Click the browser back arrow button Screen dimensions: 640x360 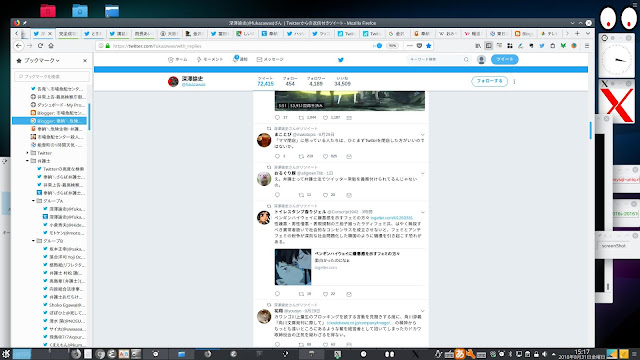tap(18, 46)
